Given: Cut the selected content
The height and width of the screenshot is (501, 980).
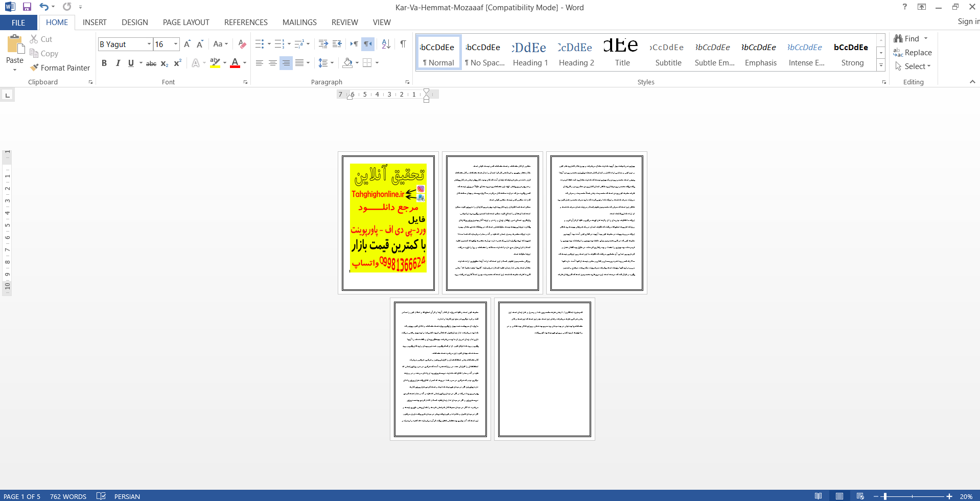Looking at the screenshot, I should pos(41,39).
